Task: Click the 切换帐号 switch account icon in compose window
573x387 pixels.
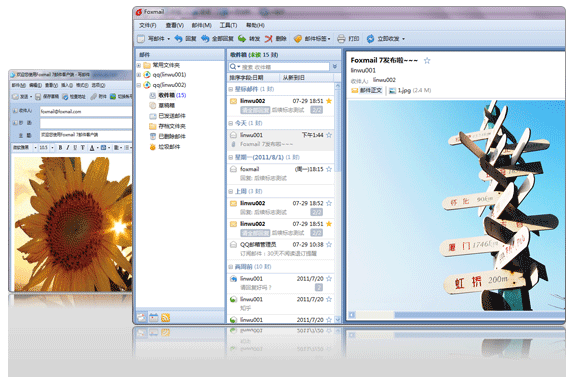Action: pyautogui.click(x=113, y=96)
